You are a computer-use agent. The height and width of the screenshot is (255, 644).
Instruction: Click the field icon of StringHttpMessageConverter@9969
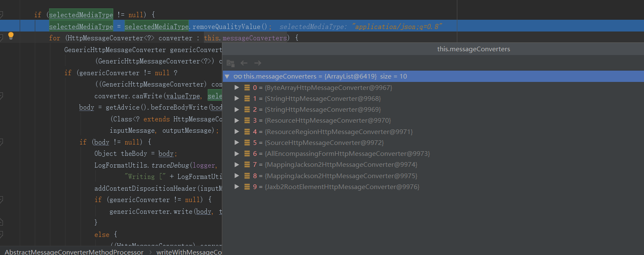[x=248, y=110]
